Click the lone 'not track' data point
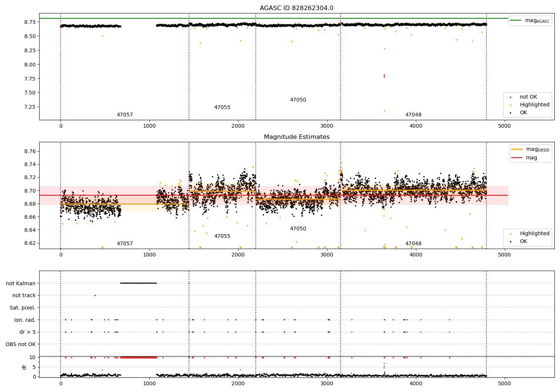This screenshot has height=392, width=560. coord(95,295)
